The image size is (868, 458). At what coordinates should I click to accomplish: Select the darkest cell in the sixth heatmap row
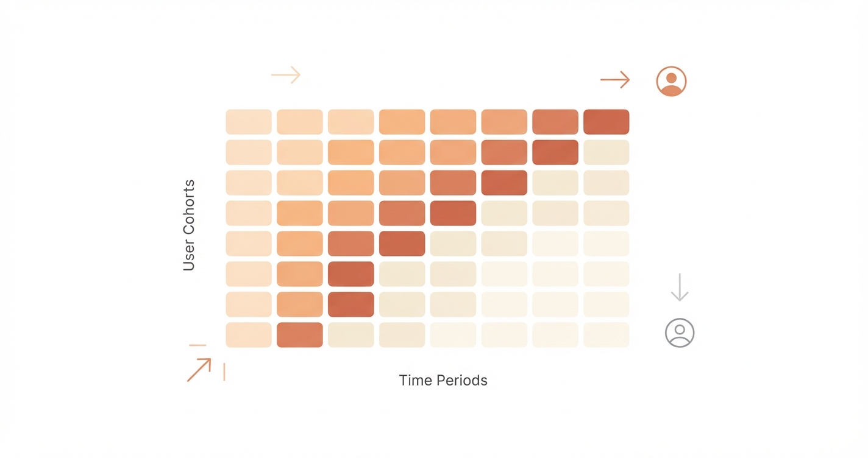350,274
